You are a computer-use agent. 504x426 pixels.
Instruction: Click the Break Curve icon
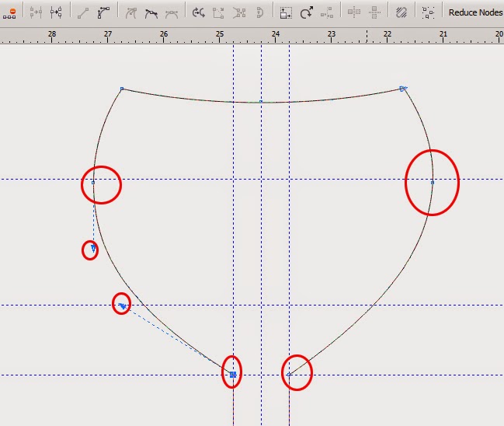[56, 12]
